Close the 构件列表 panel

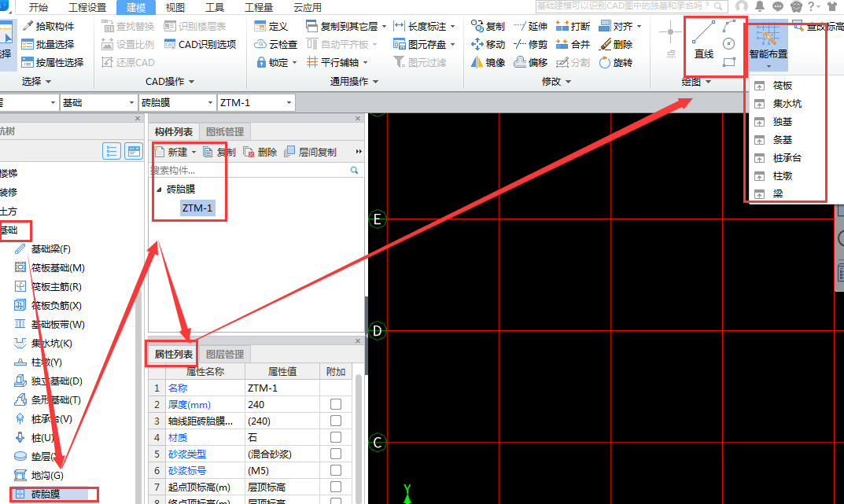click(358, 119)
